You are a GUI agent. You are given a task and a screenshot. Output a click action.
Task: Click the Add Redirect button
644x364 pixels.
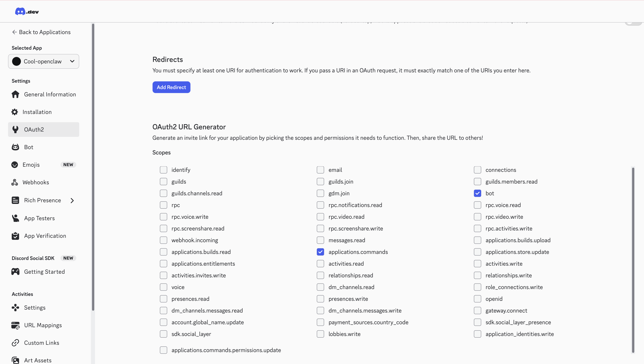pos(171,87)
